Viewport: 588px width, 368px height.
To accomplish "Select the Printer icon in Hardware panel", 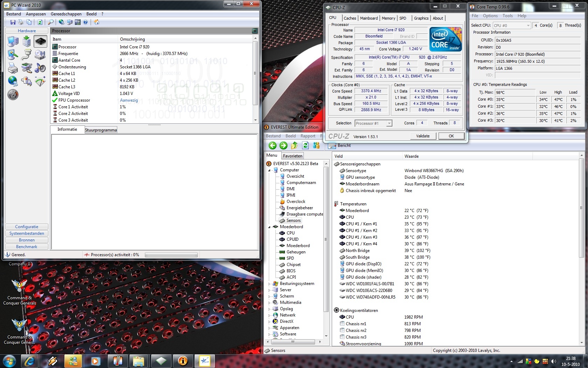I will 13,68.
